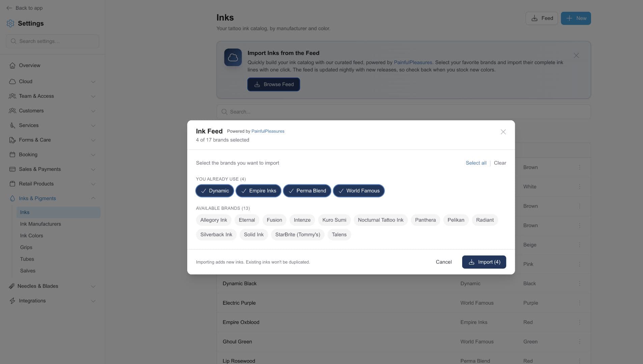Dismiss the Import Inks banner
This screenshot has height=364, width=643.
576,55
